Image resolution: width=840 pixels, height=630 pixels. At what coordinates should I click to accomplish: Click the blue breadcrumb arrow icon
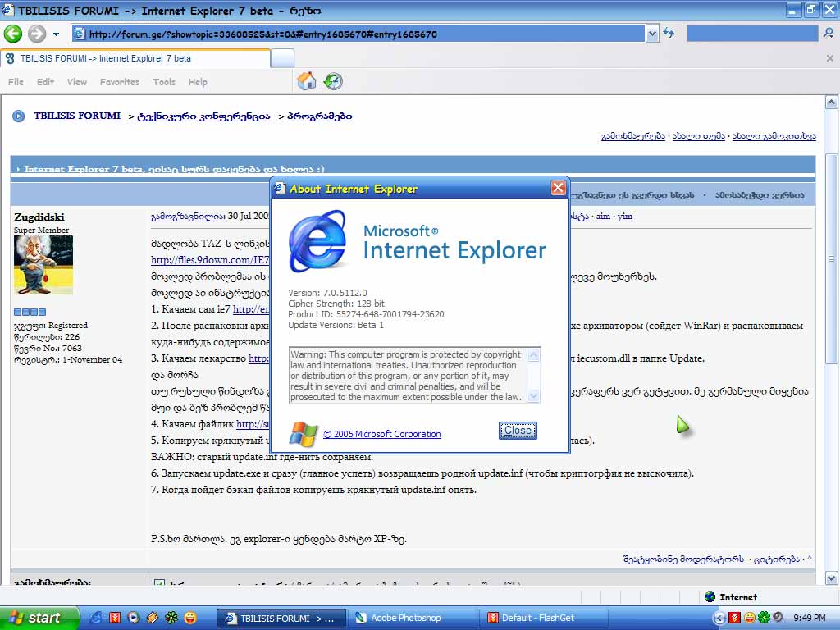(x=19, y=116)
